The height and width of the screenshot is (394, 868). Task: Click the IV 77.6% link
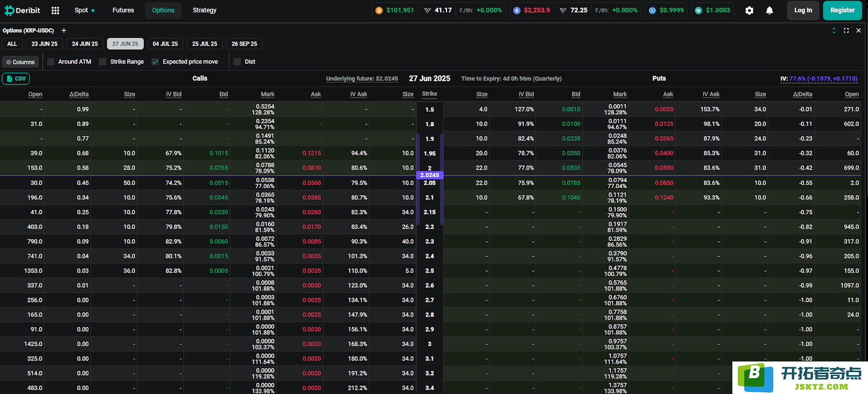pos(819,79)
